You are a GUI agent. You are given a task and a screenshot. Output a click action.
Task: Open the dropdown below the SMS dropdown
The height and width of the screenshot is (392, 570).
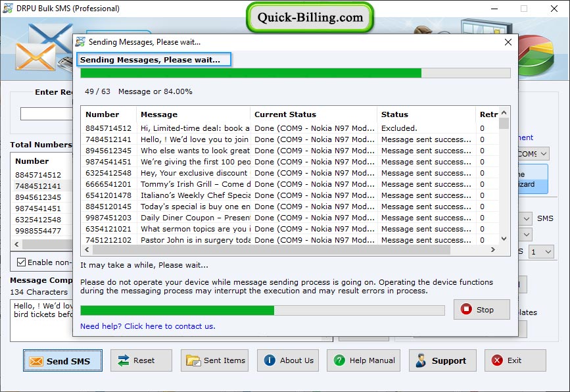(x=527, y=235)
